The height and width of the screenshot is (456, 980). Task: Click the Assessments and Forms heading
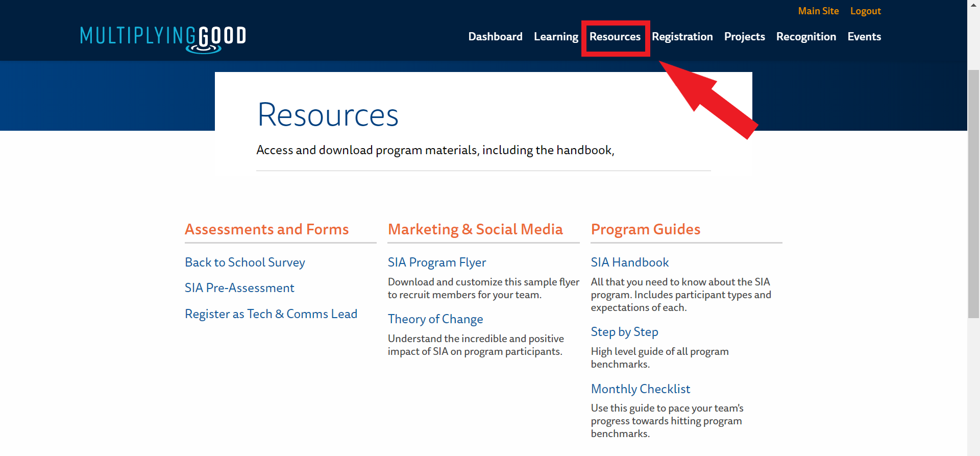coord(267,229)
